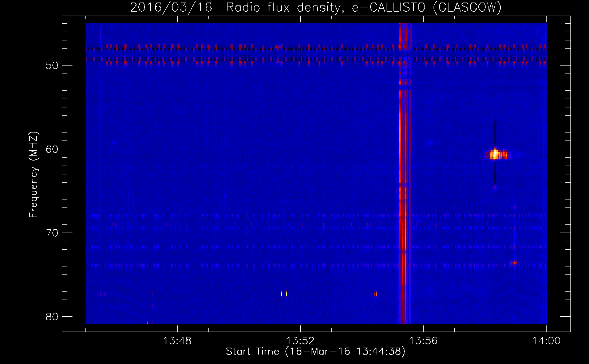Click the small red spot near 74 MHz
Screen dimensions: 589x364
(514, 262)
